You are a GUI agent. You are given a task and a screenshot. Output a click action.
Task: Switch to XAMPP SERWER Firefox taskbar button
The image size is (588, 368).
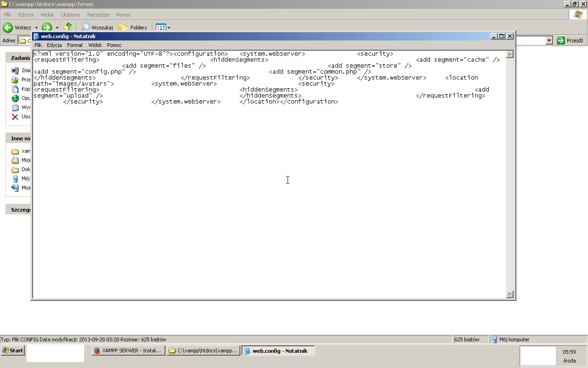128,351
